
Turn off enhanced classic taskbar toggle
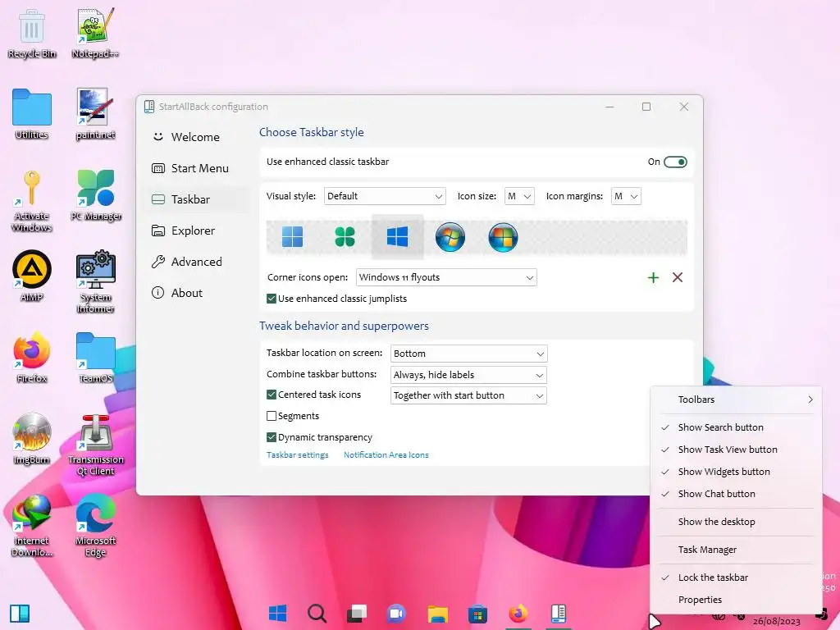point(675,162)
